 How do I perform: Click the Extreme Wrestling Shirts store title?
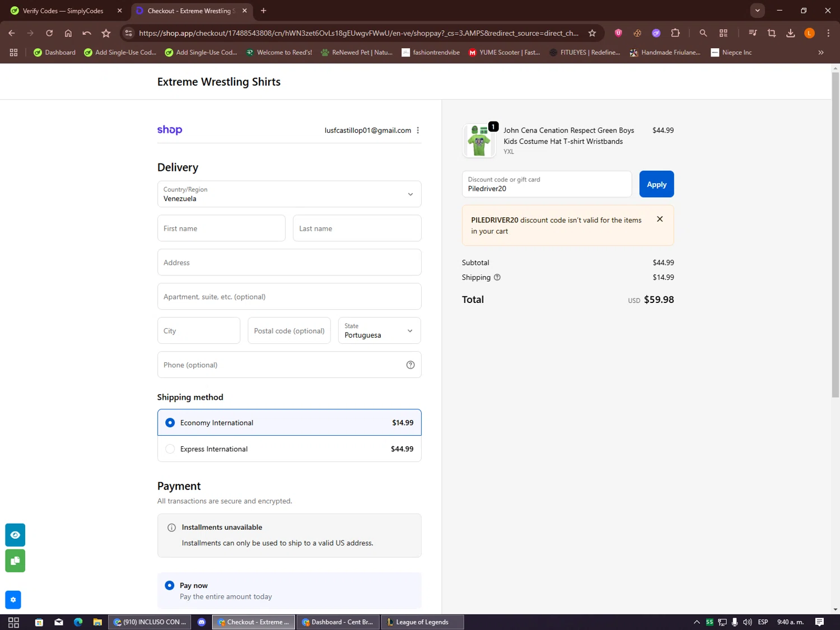pos(219,82)
